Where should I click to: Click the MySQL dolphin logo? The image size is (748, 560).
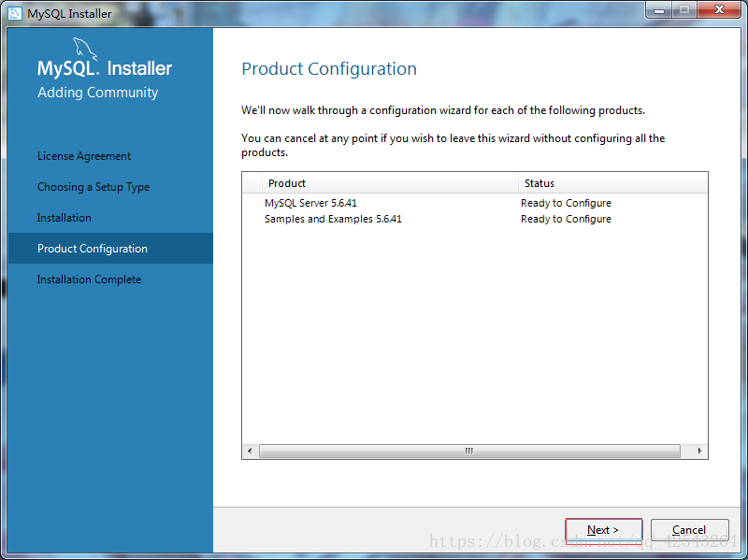[85, 50]
